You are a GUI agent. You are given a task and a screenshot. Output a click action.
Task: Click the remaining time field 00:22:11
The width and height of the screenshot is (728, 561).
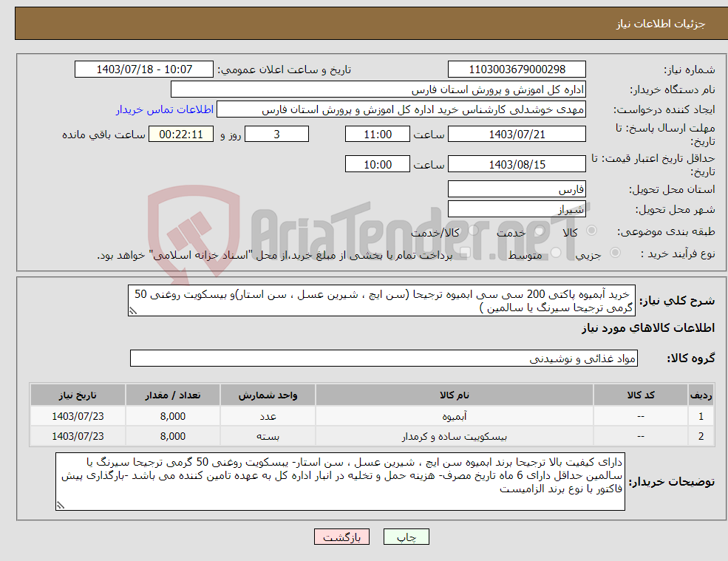pos(181,135)
